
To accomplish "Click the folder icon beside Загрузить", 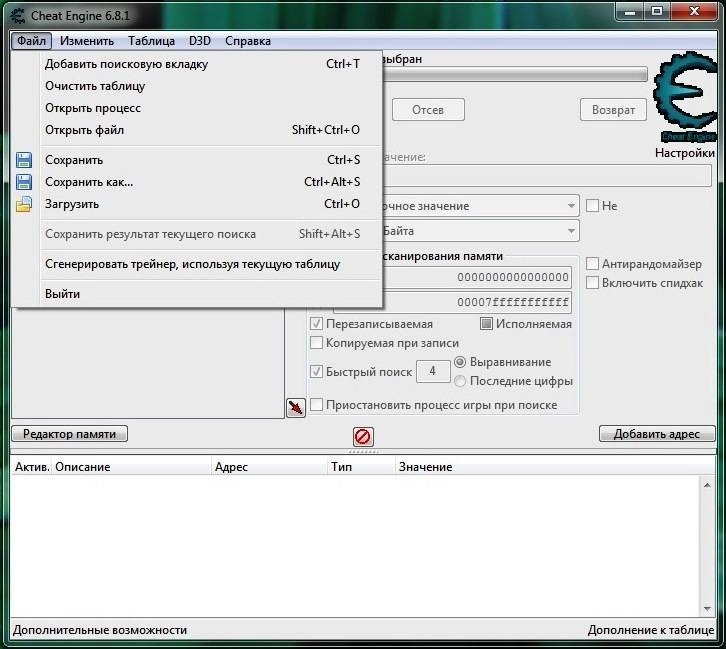I will point(24,204).
